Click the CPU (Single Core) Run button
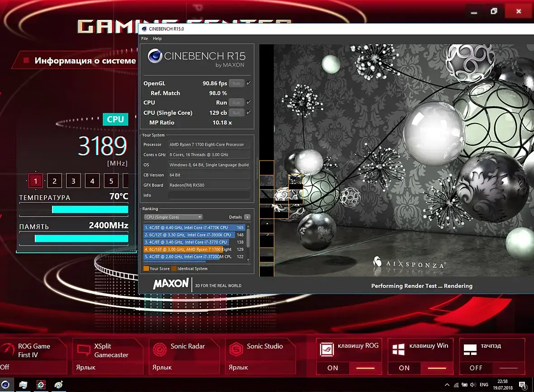534x392 pixels. click(236, 113)
